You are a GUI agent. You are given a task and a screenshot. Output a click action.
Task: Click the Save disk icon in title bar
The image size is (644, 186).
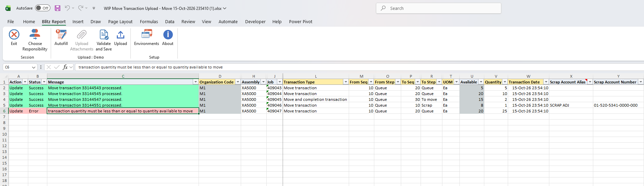pos(58,8)
